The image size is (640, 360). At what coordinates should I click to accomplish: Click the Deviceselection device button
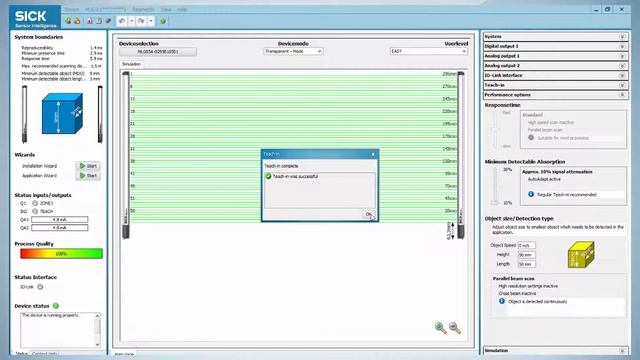tap(158, 51)
